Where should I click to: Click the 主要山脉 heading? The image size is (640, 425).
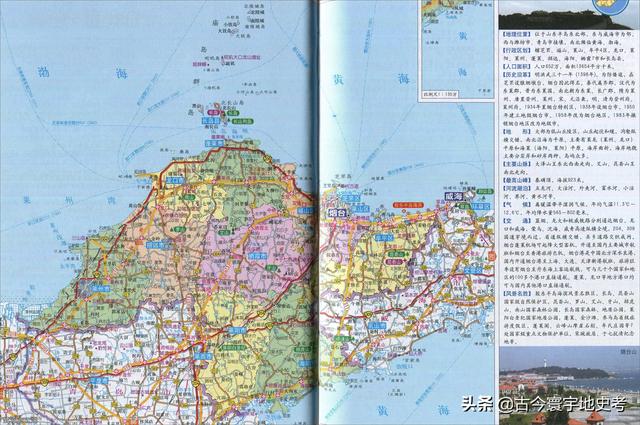[517, 164]
